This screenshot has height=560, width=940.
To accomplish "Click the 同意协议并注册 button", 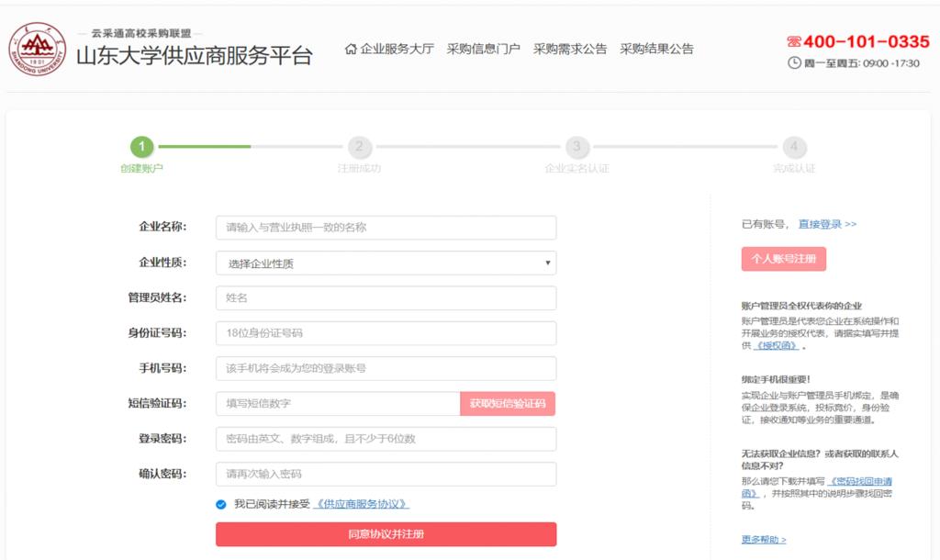I will 386,534.
